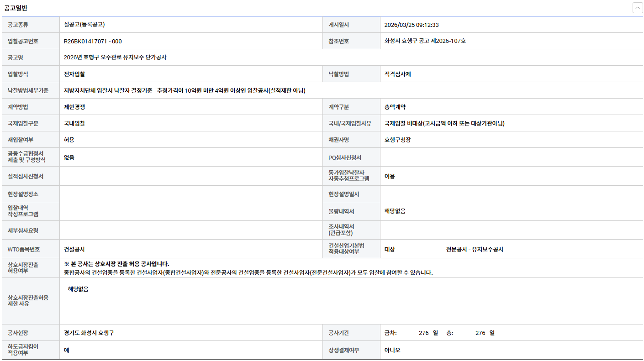Click the 물량내역서 value 해당없음

[x=395, y=211]
